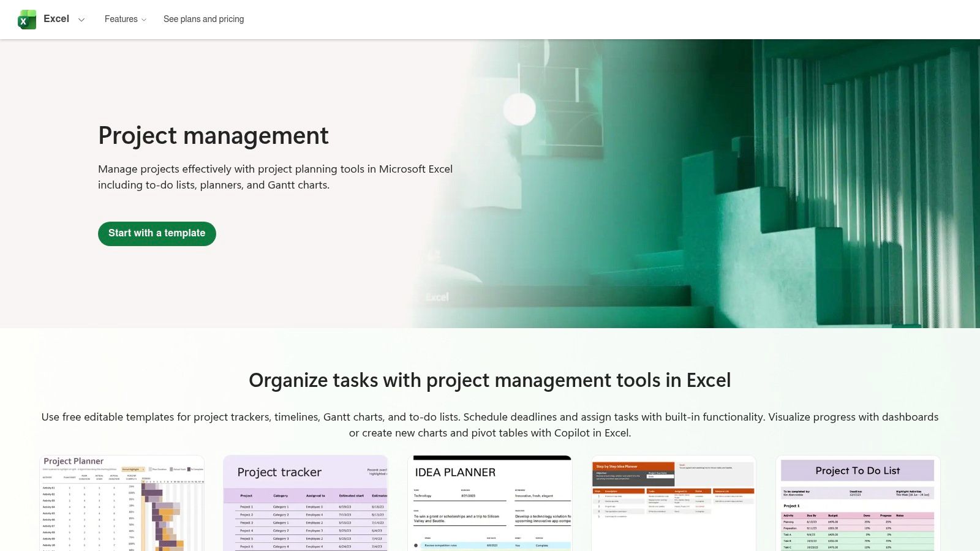980x551 pixels.
Task: Toggle completion status for Review competition rules
Action: coord(542,545)
